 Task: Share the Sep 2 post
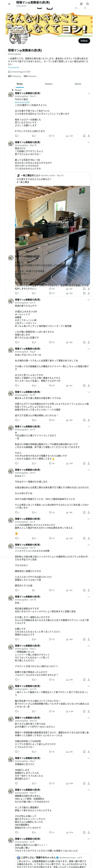tap(89, 680)
